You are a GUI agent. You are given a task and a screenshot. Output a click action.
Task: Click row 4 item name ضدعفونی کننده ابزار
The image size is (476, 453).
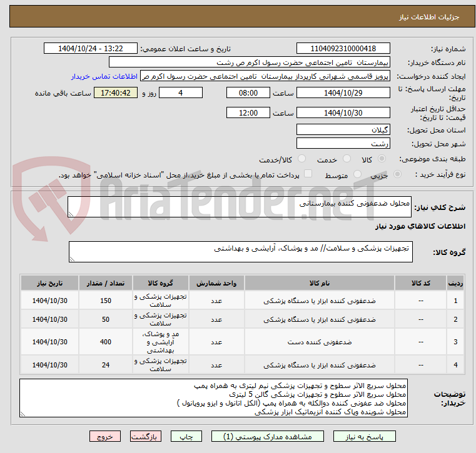pos(320,365)
